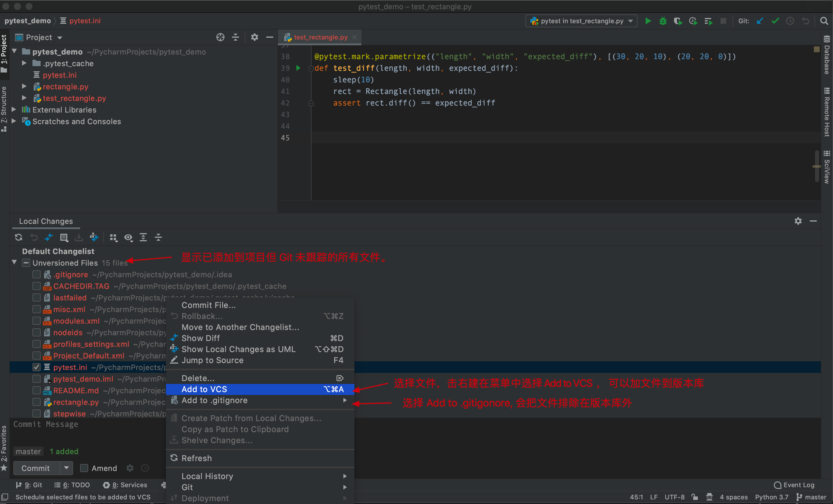Open the 8: Services tool window
The image size is (833, 504).
point(125,485)
